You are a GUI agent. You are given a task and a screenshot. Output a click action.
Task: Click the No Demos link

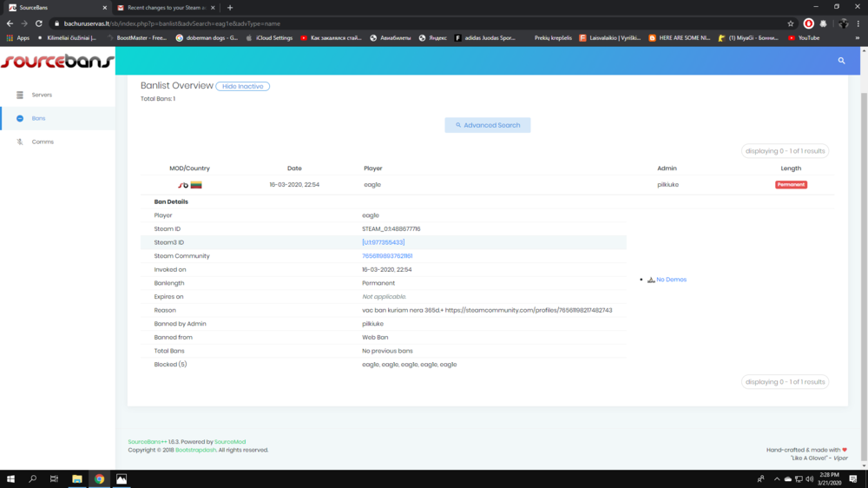point(671,280)
